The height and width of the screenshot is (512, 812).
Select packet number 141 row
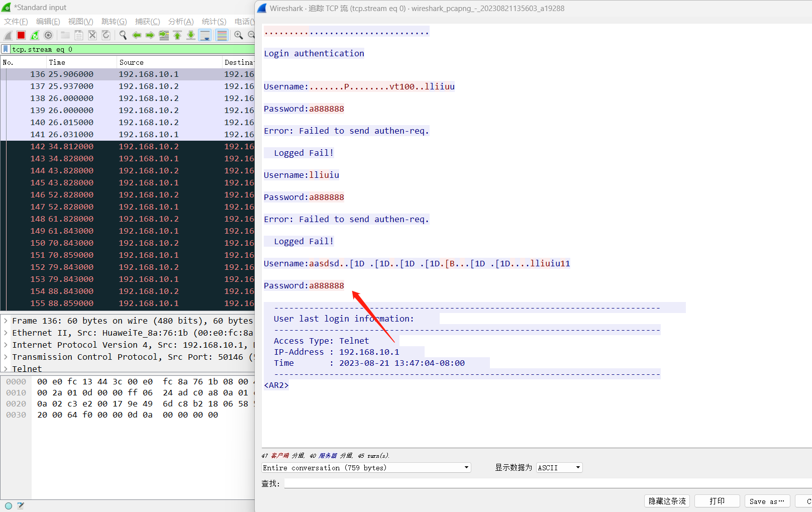[128, 135]
